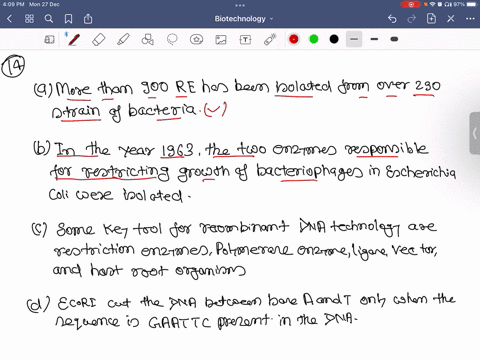This screenshot has height=360, width=480.
Task: Tap the handwritten sequence 'GAATTC'
Action: pyautogui.click(x=179, y=322)
